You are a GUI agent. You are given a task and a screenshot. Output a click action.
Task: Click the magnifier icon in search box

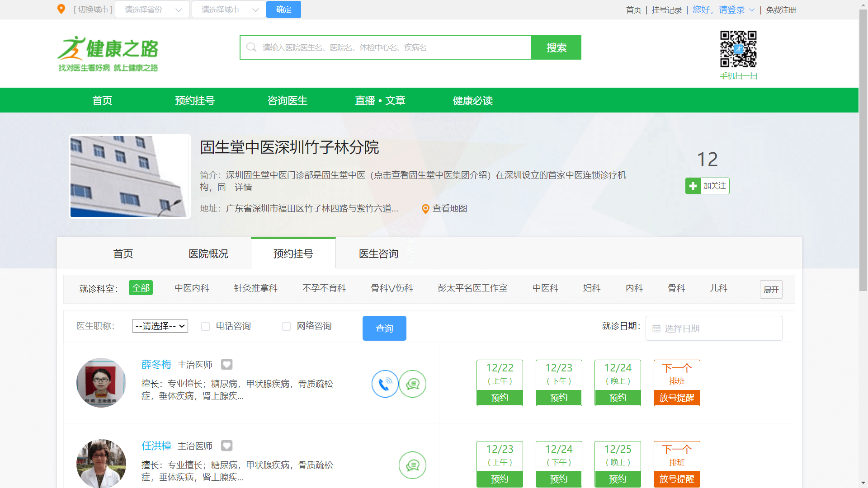(x=251, y=47)
